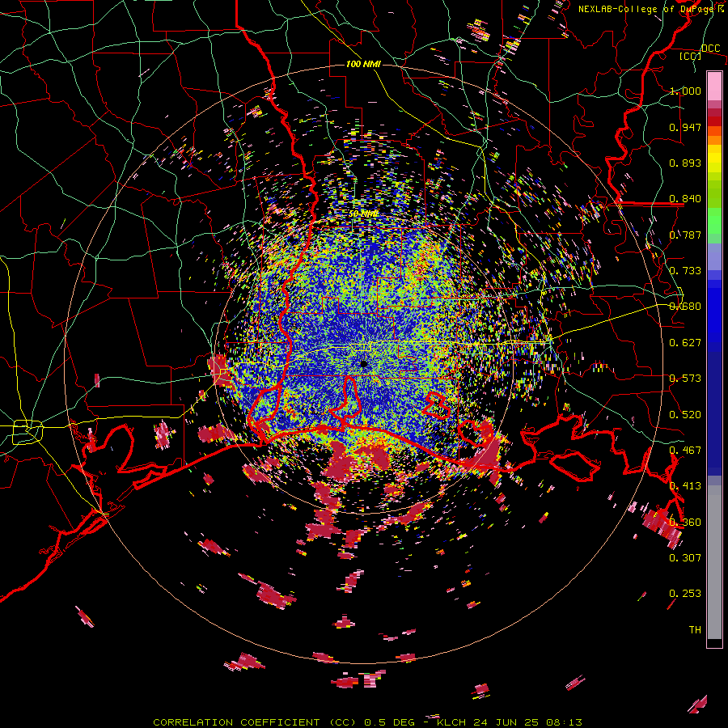The height and width of the screenshot is (728, 728).
Task: Select the 0.360 scale value
Action: pyautogui.click(x=685, y=523)
